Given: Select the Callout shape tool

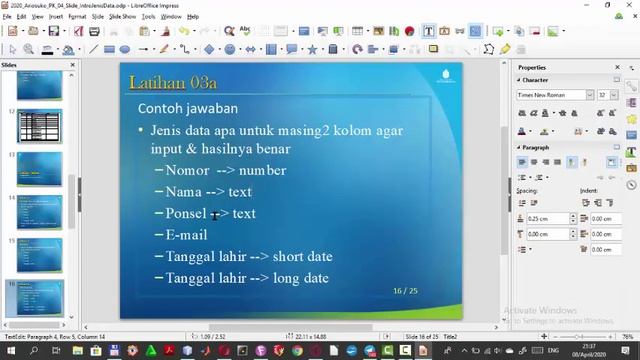Looking at the screenshot, I should (291, 49).
